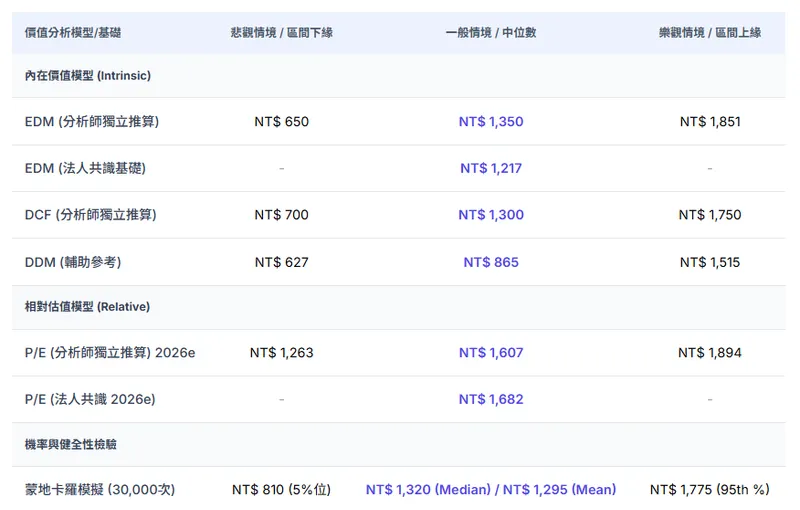This screenshot has height=510, width=800.
Task: Click the 樂觀情境 / 區間上緣 column header
Action: 709,33
